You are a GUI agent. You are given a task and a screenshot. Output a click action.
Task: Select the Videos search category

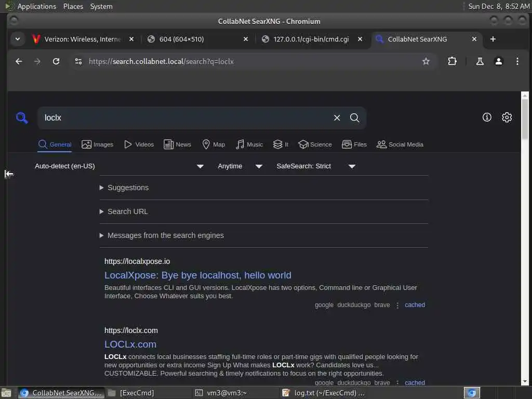139,144
